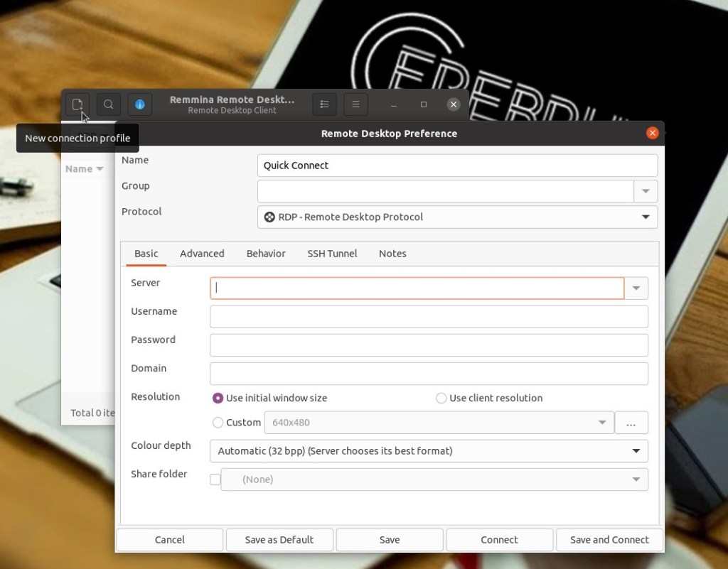This screenshot has height=569, width=728.
Task: Expand the Group dropdown arrow
Action: (x=646, y=191)
